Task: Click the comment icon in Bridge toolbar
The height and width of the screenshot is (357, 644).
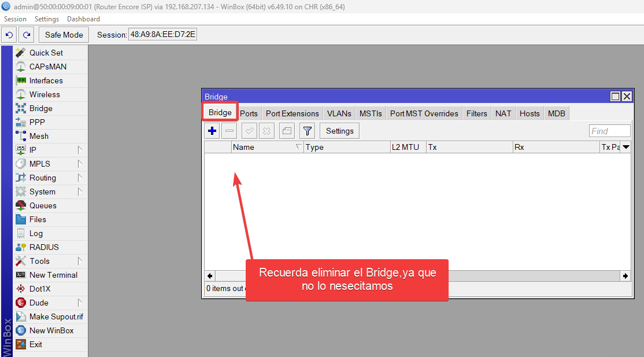Action: pyautogui.click(x=287, y=131)
